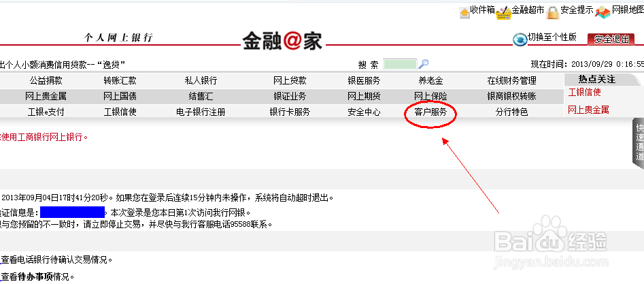Click the 金融超市 text link
644x284 pixels.
[528, 10]
